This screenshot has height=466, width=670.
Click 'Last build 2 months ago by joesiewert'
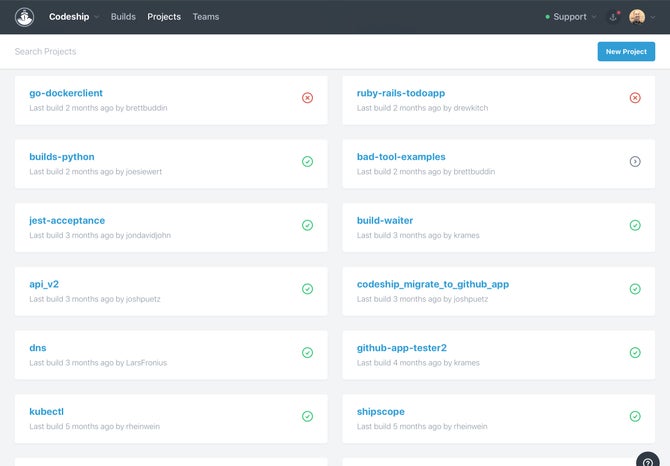coord(96,172)
